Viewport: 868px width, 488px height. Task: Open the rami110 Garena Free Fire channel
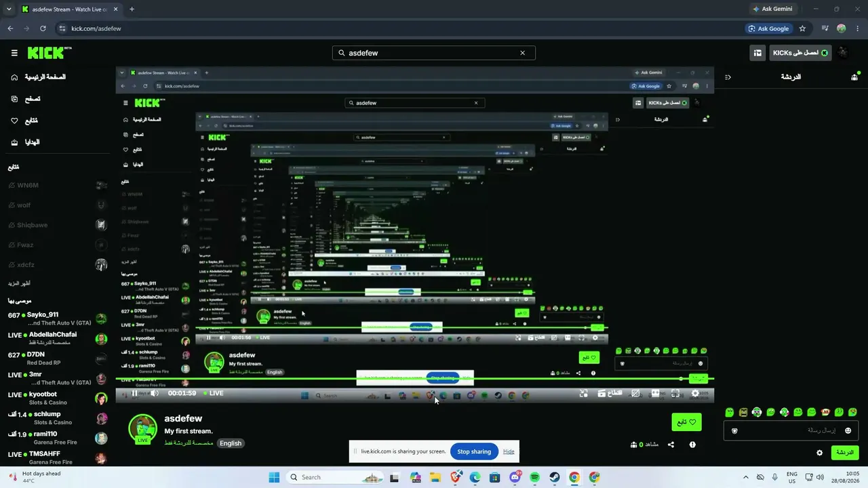(x=57, y=438)
